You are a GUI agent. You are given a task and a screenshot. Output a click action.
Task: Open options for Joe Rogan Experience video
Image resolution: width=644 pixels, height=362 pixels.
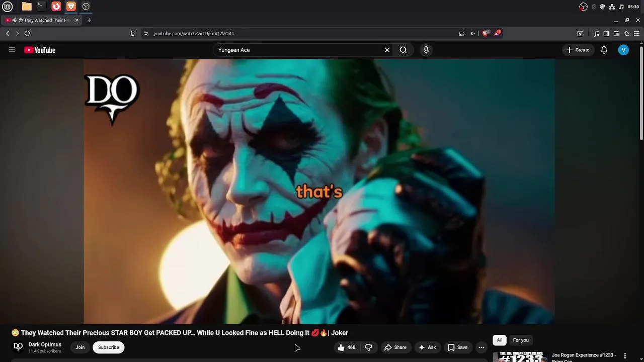pyautogui.click(x=625, y=356)
